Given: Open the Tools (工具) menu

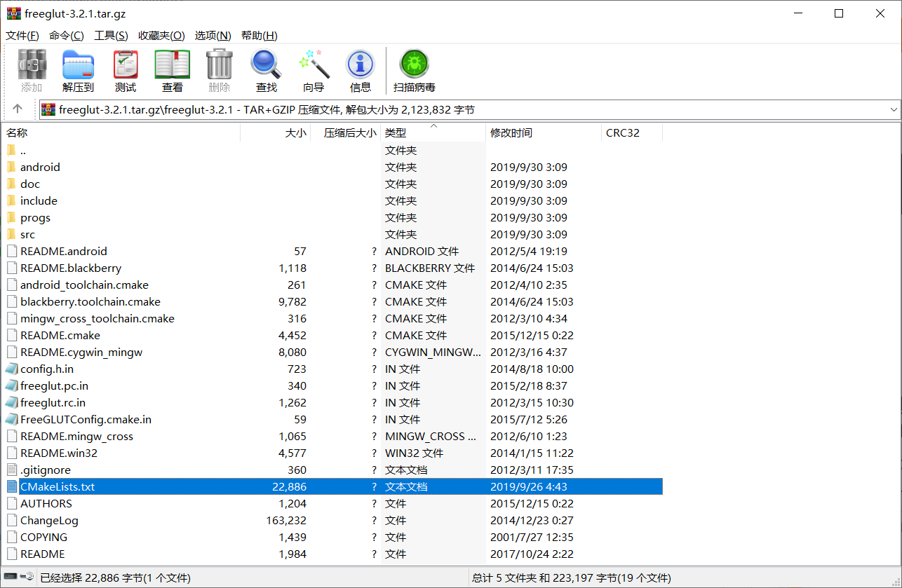Looking at the screenshot, I should point(111,36).
